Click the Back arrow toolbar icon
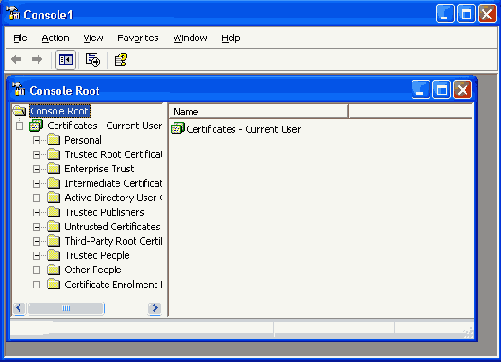 [16, 60]
